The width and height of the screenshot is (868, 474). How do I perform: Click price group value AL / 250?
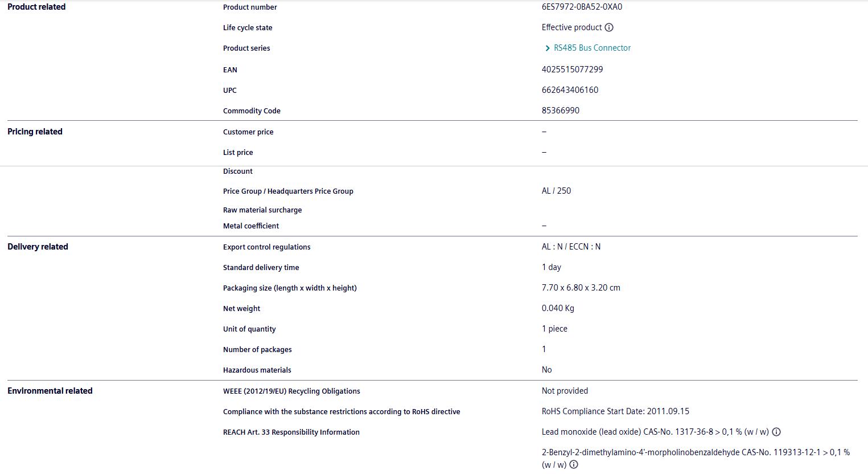pos(556,191)
